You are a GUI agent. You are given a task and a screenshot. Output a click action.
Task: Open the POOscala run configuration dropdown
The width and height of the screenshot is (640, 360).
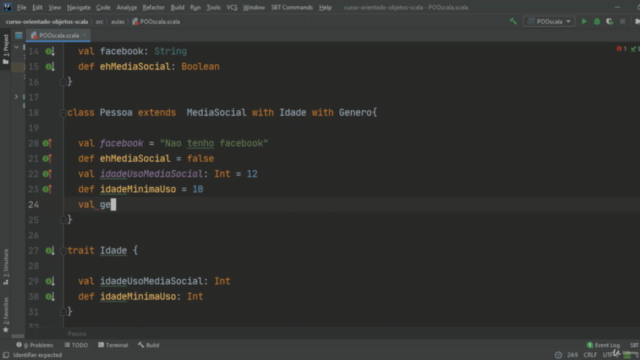click(549, 21)
